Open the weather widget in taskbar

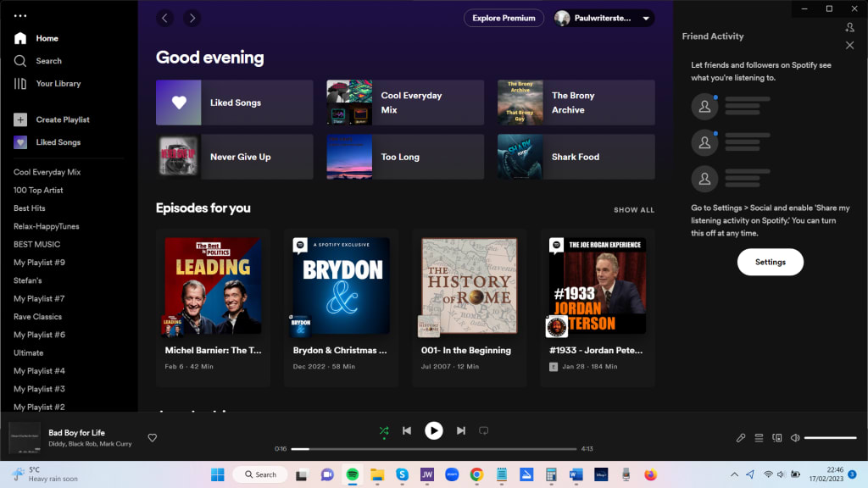click(x=46, y=474)
